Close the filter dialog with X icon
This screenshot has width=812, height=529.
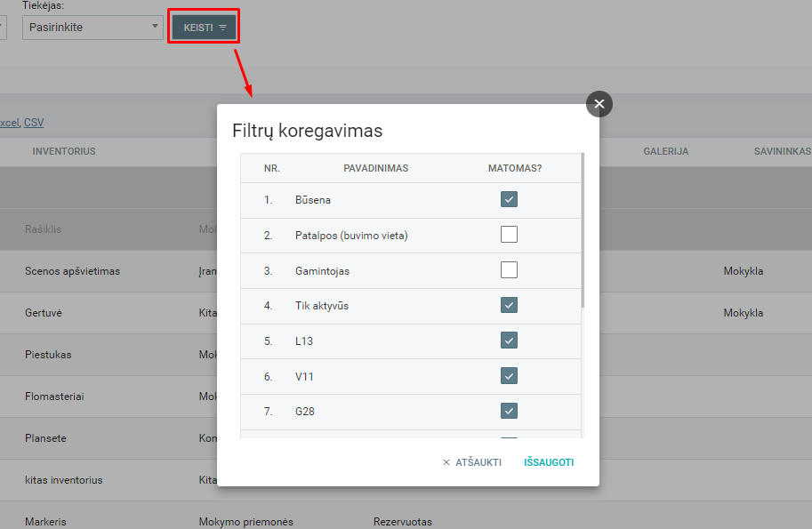point(599,105)
